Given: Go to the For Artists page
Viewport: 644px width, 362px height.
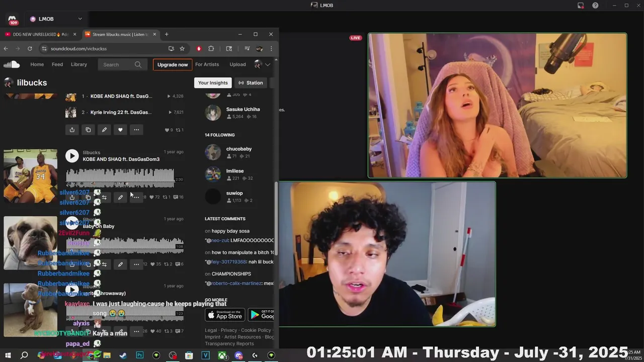Looking at the screenshot, I should (207, 64).
